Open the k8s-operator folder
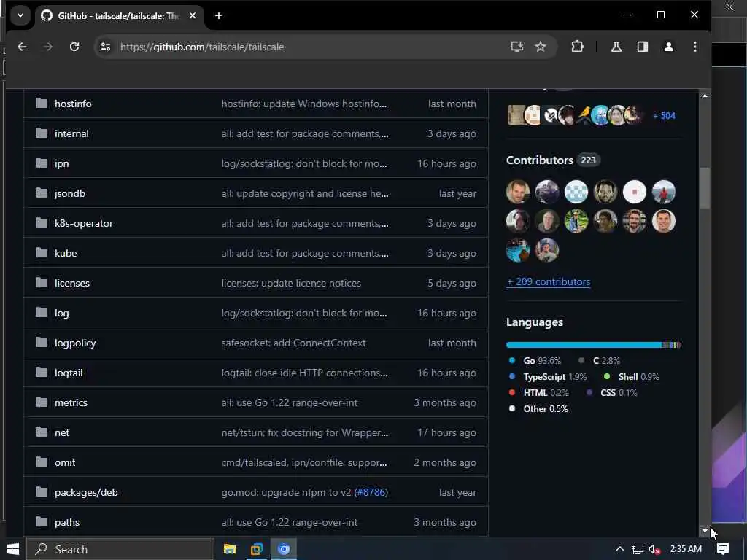This screenshot has width=747, height=560. [83, 223]
